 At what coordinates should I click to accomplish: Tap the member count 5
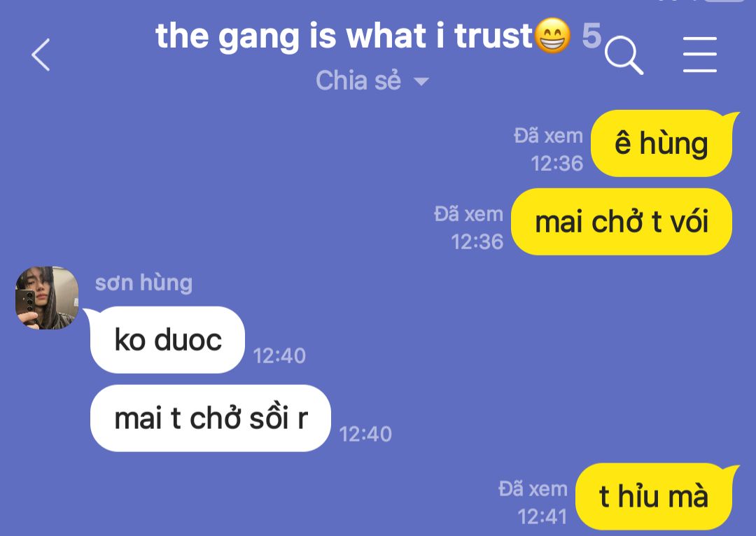pyautogui.click(x=591, y=36)
